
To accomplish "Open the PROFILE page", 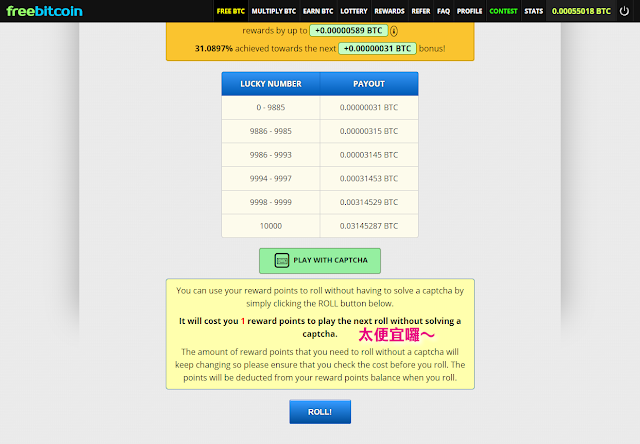I will (x=469, y=11).
